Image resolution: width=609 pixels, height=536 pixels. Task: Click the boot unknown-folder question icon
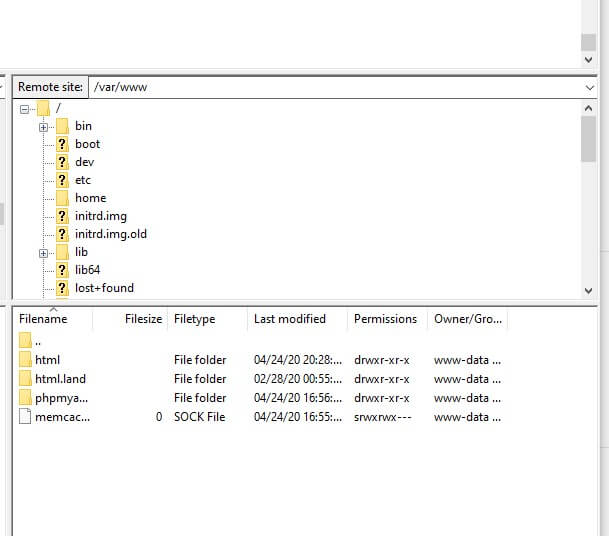pyautogui.click(x=62, y=144)
